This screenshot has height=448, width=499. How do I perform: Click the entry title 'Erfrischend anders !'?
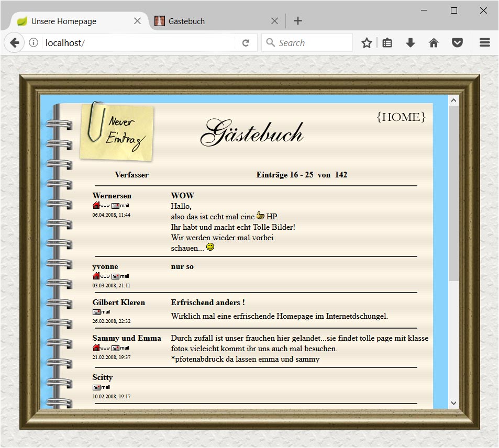click(x=208, y=303)
